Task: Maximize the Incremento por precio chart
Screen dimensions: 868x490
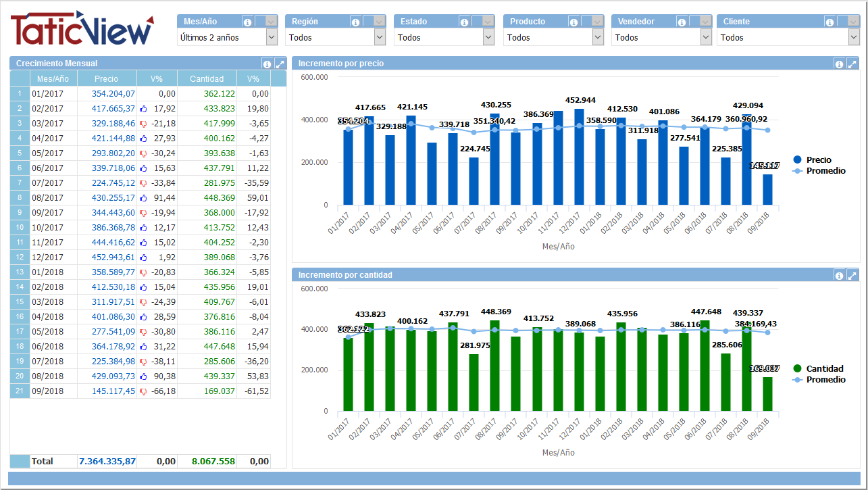Action: coord(852,64)
